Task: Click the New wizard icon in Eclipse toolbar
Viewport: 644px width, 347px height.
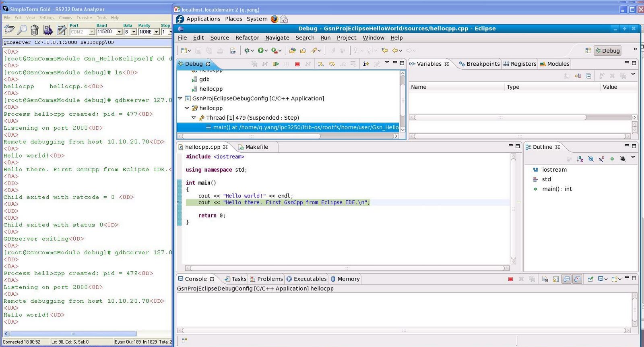Action: [184, 50]
